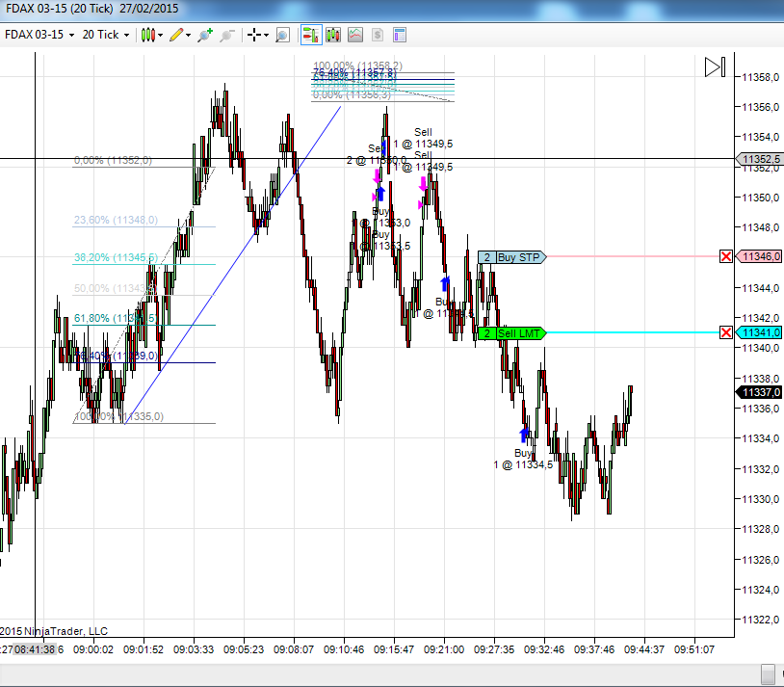This screenshot has width=784, height=687.
Task: Open the FDAX 03-15 instrument dropdown
Action: 39,35
